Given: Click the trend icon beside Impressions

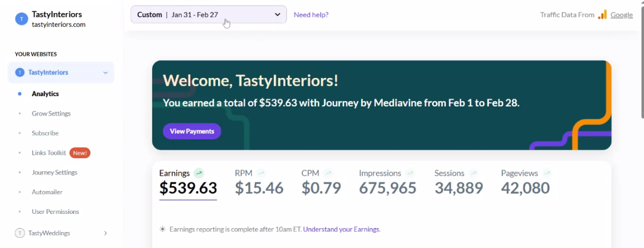Looking at the screenshot, I should coord(410,173).
